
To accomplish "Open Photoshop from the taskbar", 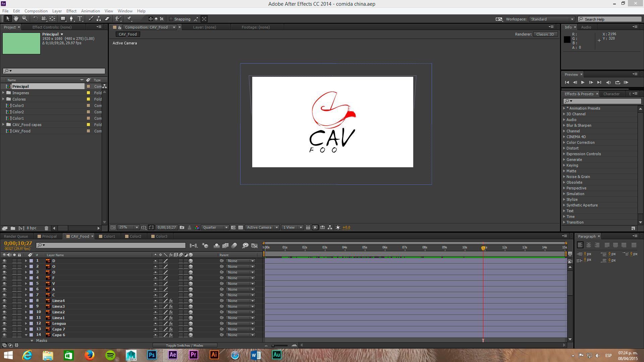I will click(x=152, y=355).
